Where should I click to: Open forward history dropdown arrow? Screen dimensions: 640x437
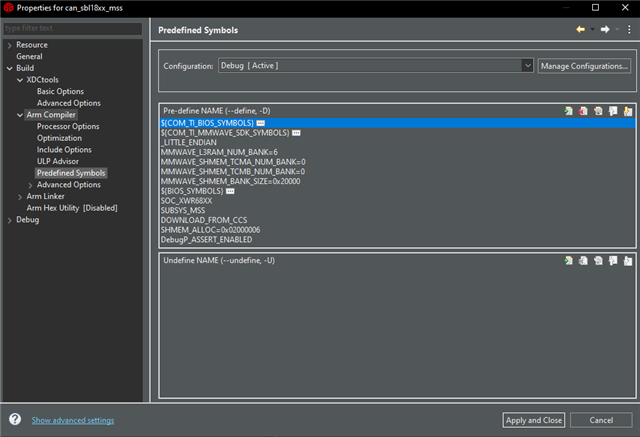pyautogui.click(x=617, y=29)
